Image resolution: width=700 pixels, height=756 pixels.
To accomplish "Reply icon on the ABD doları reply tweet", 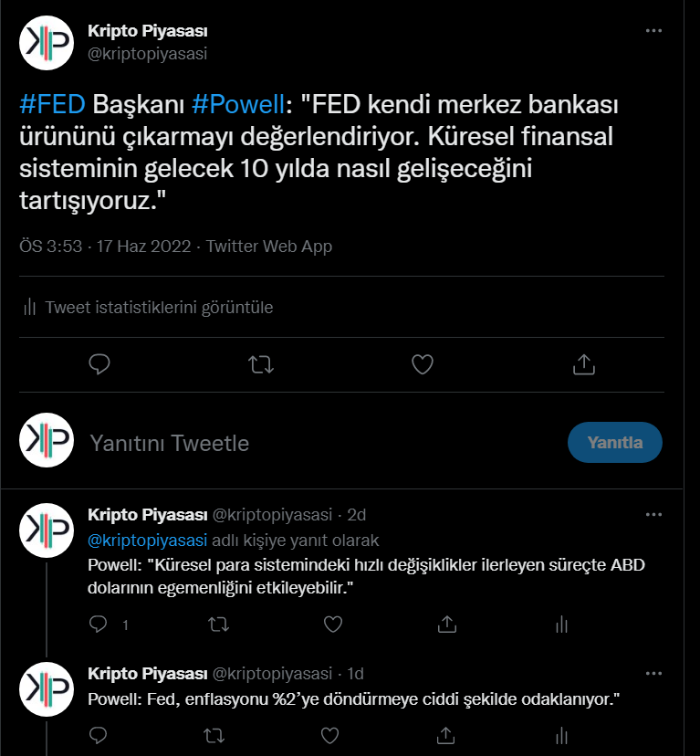I will [x=99, y=625].
